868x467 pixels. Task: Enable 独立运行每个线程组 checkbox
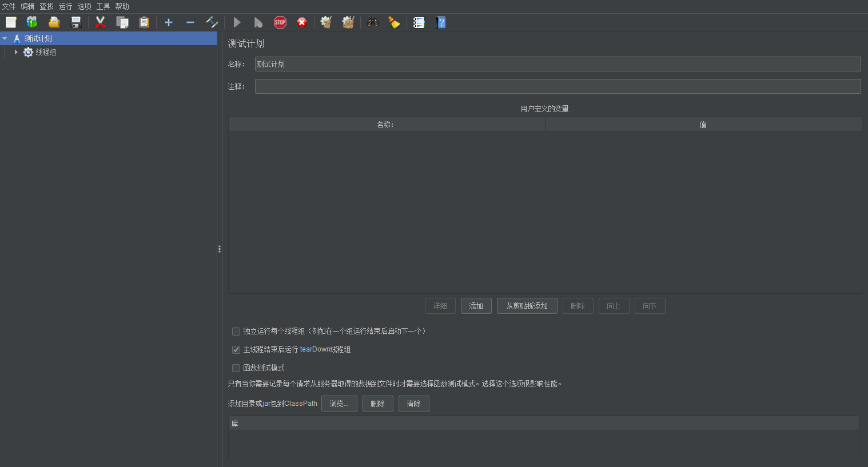(x=236, y=332)
